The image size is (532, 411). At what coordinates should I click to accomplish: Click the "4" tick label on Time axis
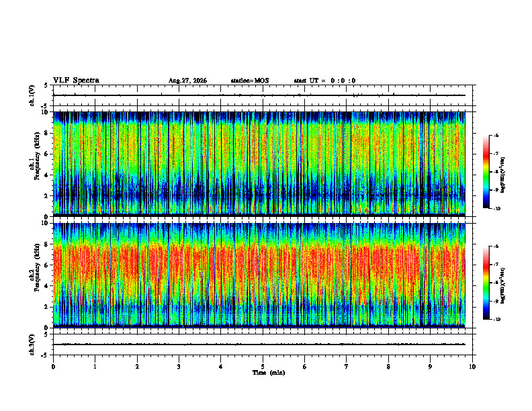(221, 367)
